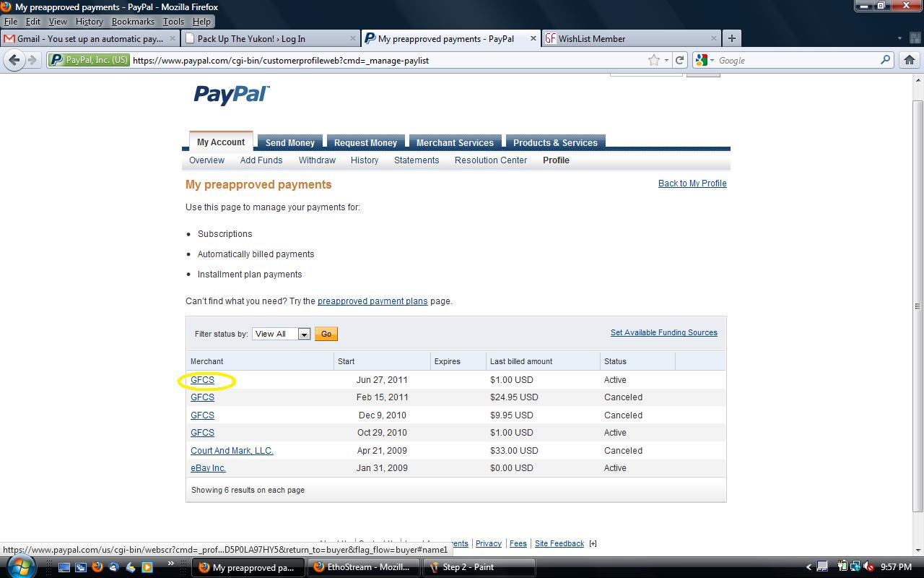
Task: Click Show Desktop in quick launch
Action: click(64, 567)
